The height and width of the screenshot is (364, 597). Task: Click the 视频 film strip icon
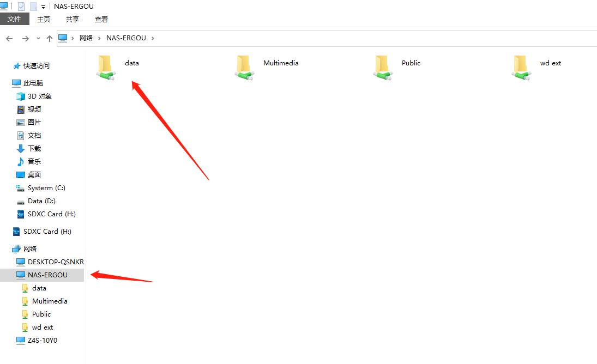click(21, 110)
